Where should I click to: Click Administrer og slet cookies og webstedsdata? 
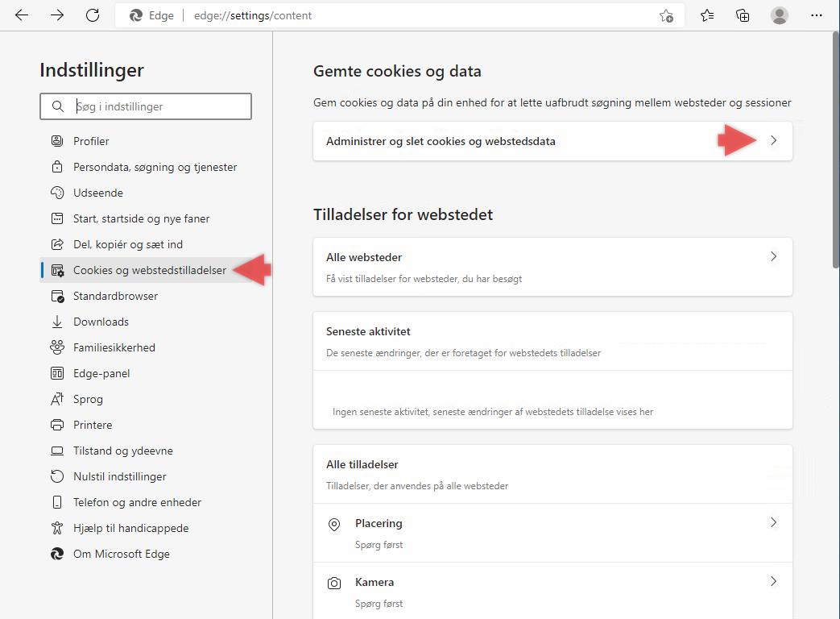[x=552, y=141]
